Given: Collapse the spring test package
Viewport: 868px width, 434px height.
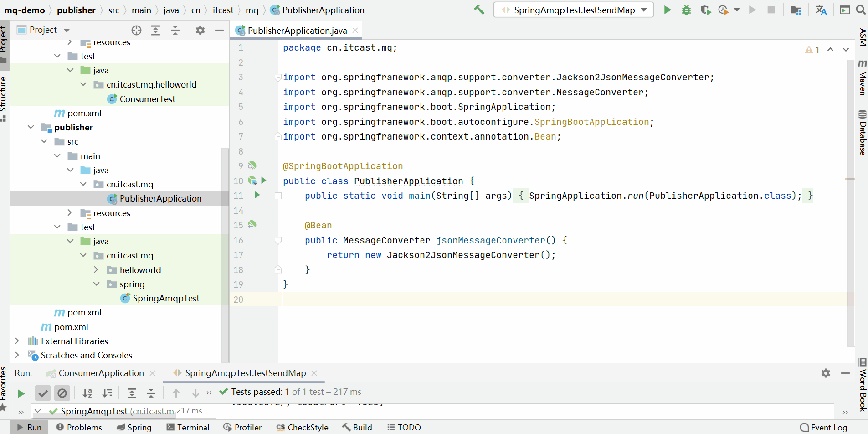Looking at the screenshot, I should coord(96,284).
